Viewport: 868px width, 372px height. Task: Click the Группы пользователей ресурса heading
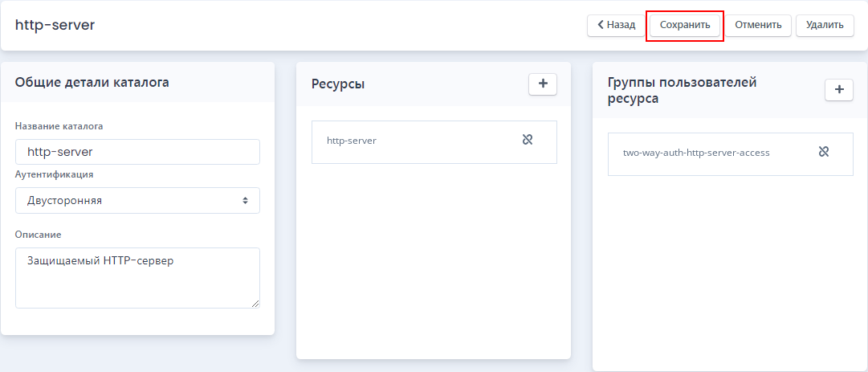click(682, 91)
